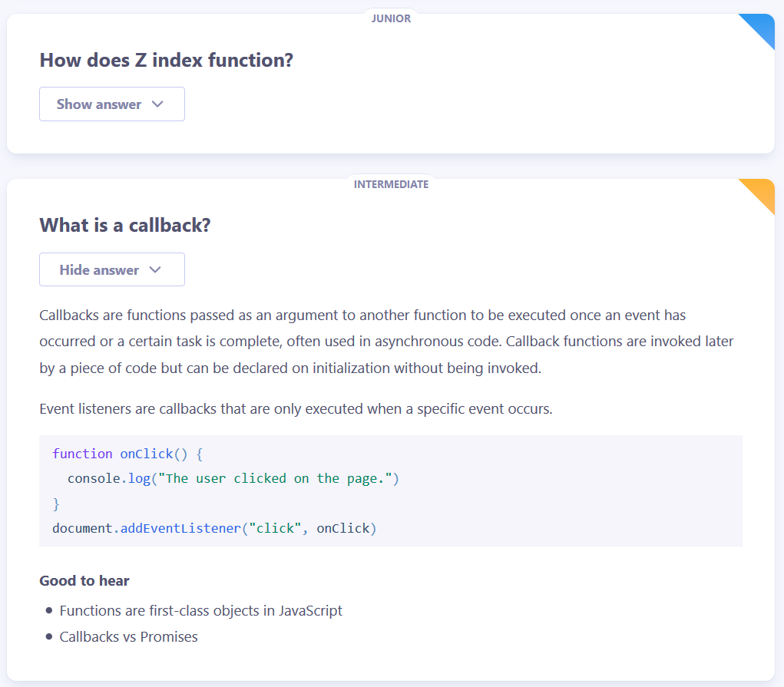Click "addEventListener" in the code snippet
The image size is (784, 687).
(x=181, y=528)
